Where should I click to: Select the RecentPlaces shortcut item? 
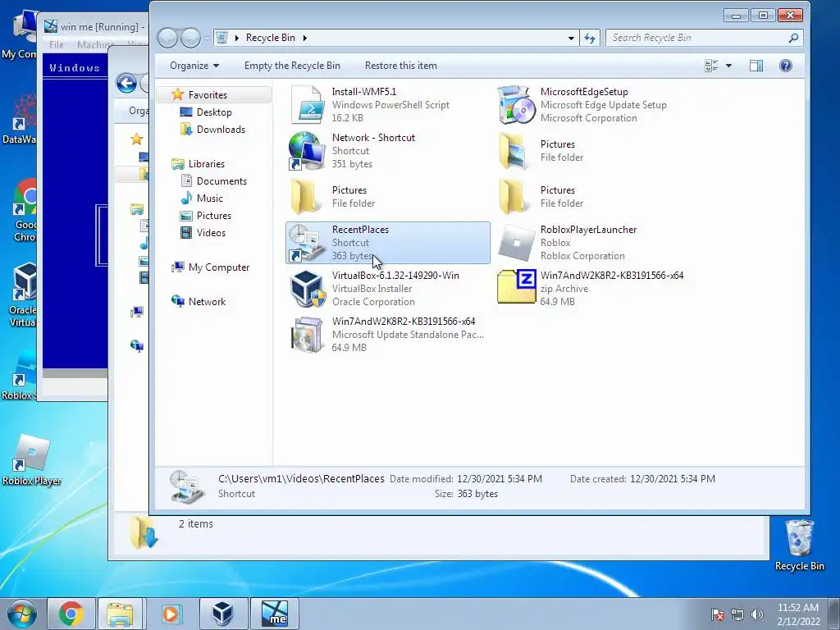pyautogui.click(x=387, y=243)
